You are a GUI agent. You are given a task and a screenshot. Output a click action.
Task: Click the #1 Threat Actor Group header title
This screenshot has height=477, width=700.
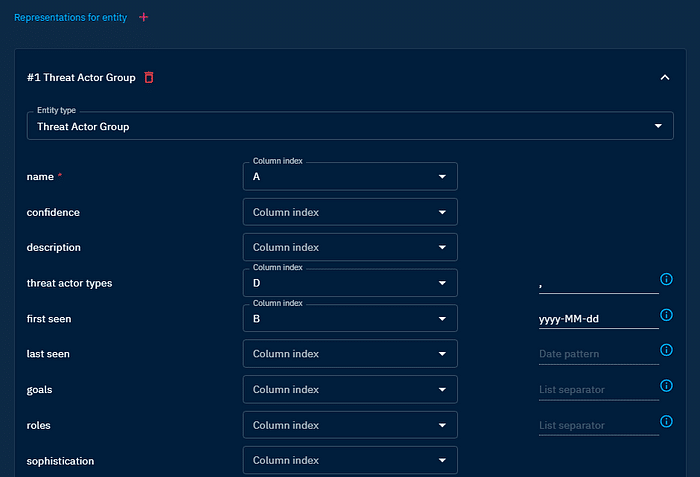[x=81, y=77]
